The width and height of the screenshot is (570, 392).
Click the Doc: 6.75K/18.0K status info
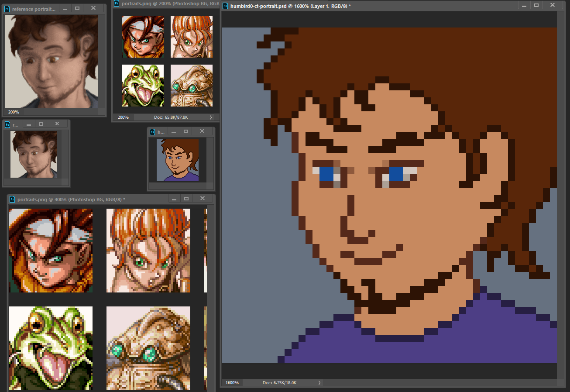point(279,383)
